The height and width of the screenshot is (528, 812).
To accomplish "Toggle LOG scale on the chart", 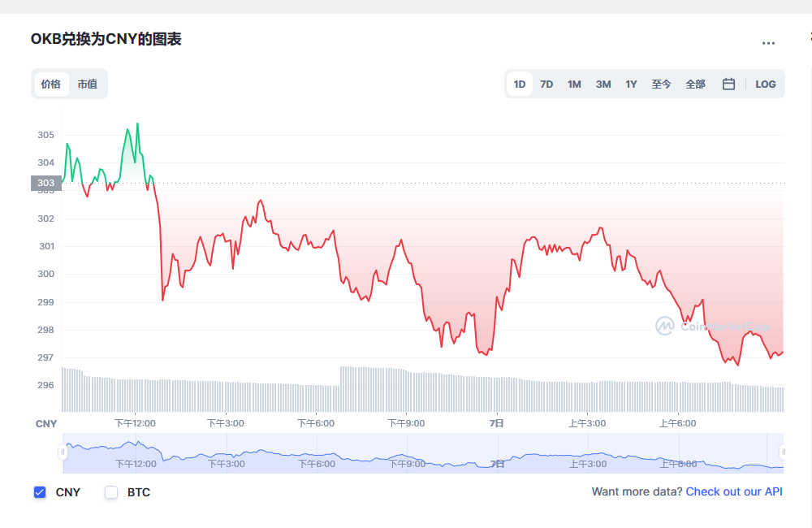I will tap(766, 84).
